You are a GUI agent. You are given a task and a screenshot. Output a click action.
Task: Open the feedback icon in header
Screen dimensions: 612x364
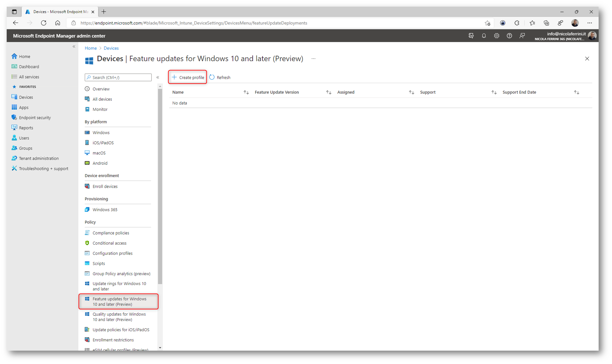[522, 36]
